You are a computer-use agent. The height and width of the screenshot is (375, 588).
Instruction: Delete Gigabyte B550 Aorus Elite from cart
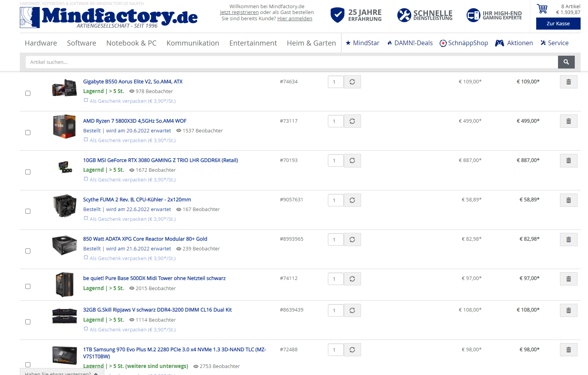tap(569, 82)
